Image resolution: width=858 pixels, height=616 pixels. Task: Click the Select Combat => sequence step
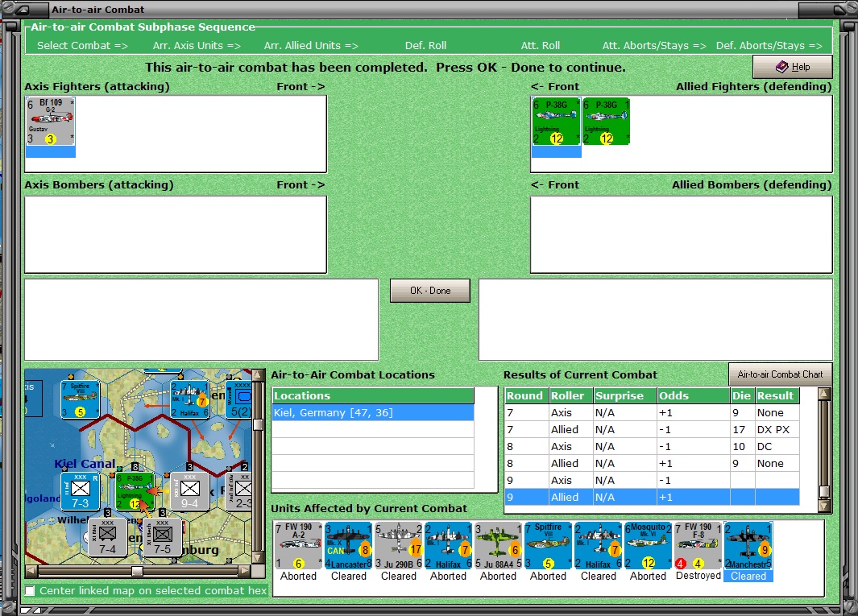pyautogui.click(x=83, y=45)
